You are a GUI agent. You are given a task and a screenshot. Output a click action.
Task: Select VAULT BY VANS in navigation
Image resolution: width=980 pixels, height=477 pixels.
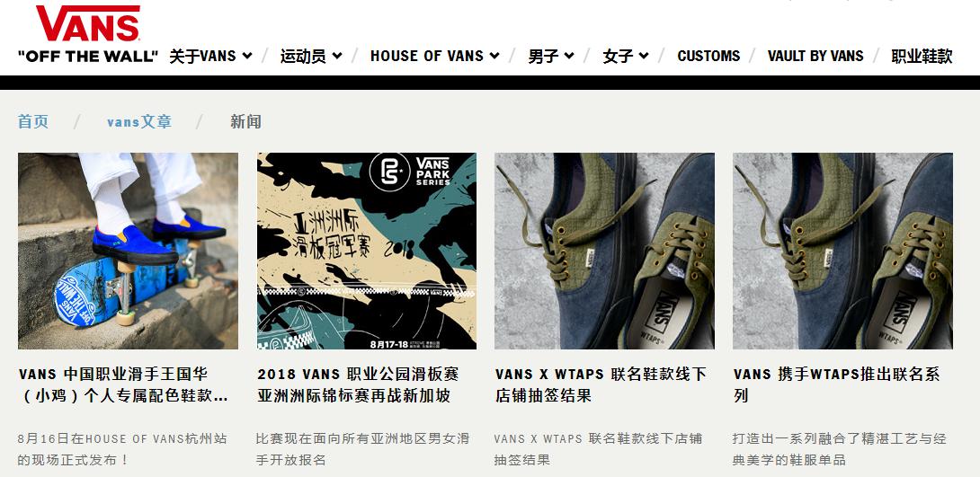(x=815, y=57)
